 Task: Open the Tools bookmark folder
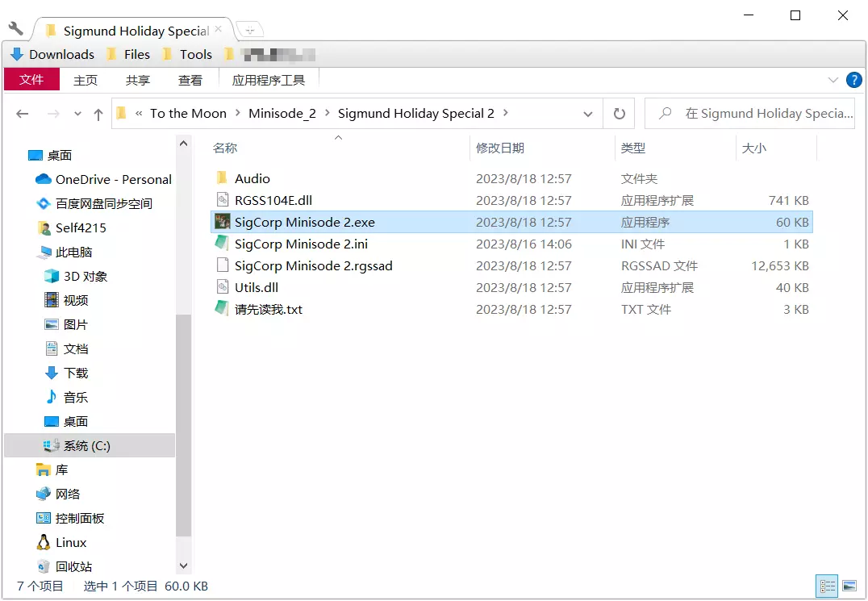pos(188,54)
